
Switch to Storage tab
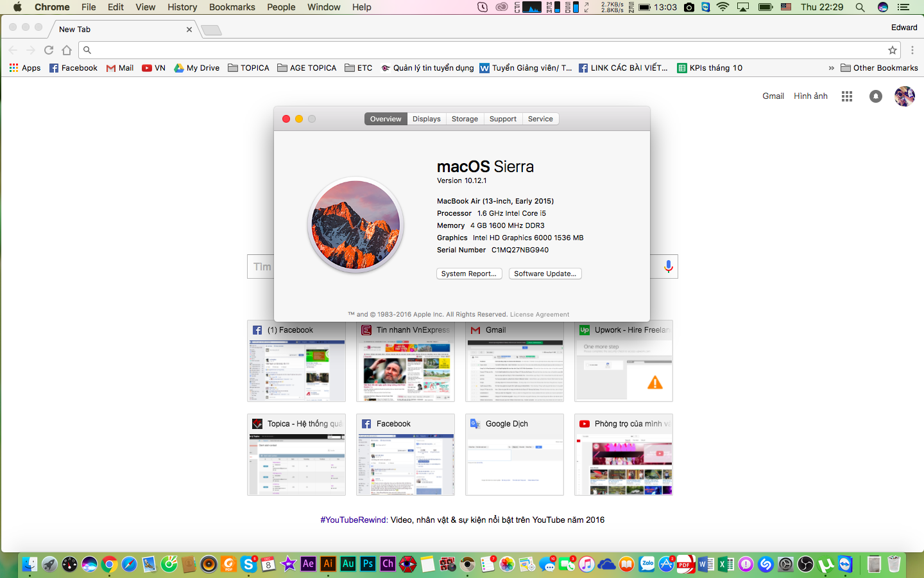(465, 119)
